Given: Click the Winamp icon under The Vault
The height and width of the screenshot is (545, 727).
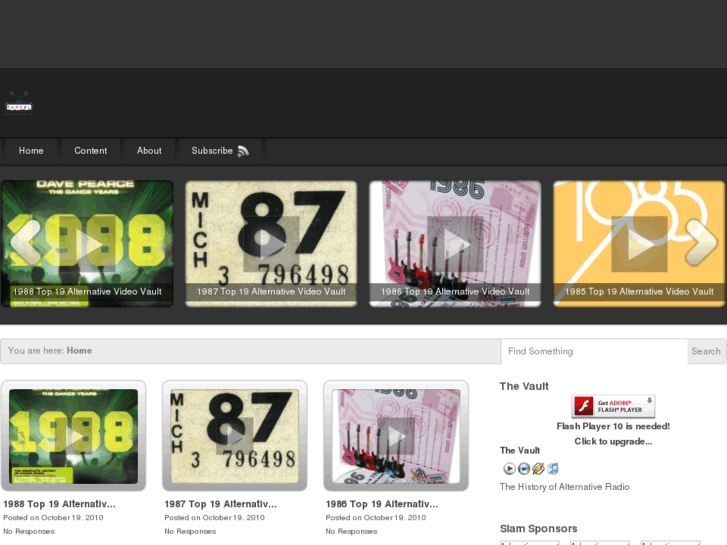Looking at the screenshot, I should click(538, 468).
